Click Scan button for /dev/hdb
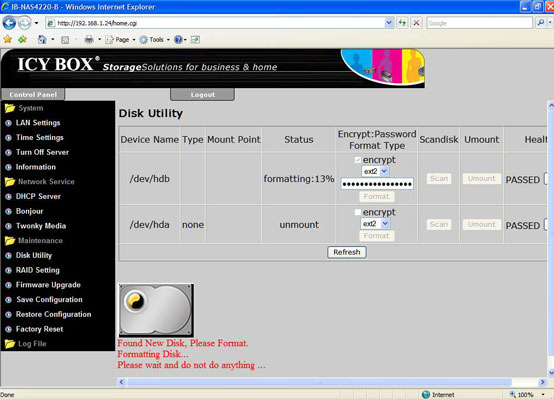 [x=439, y=178]
